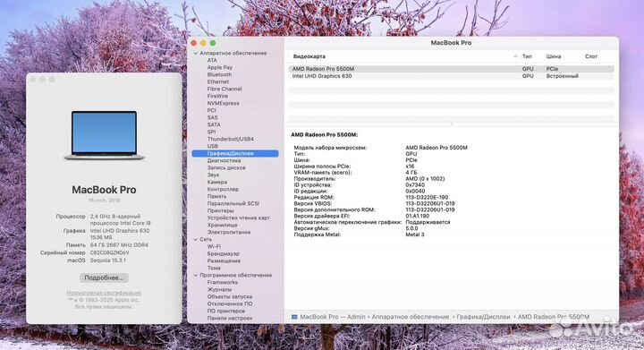Open Запись дисков sidebar item
This screenshot has height=350, width=644.
[226, 168]
